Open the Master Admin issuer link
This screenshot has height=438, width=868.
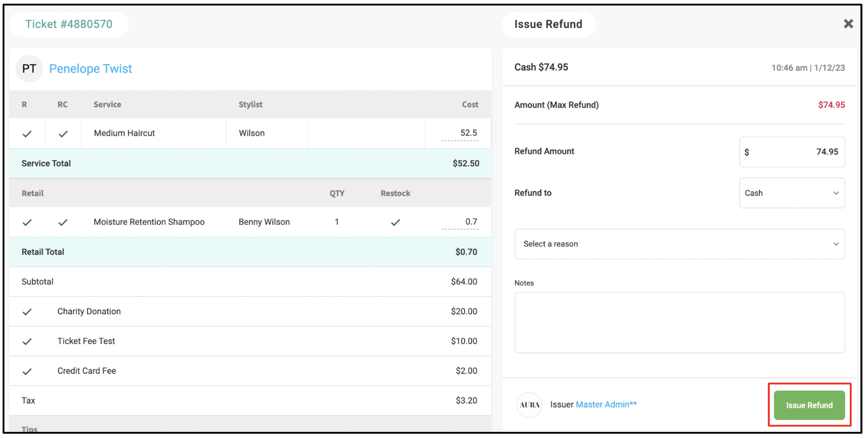tap(606, 405)
